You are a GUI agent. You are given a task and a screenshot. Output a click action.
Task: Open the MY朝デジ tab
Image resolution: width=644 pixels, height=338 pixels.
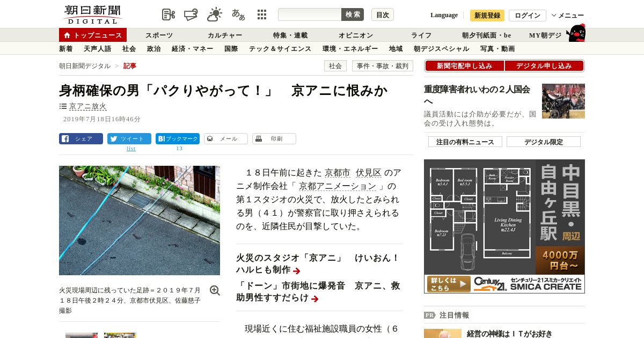click(545, 35)
